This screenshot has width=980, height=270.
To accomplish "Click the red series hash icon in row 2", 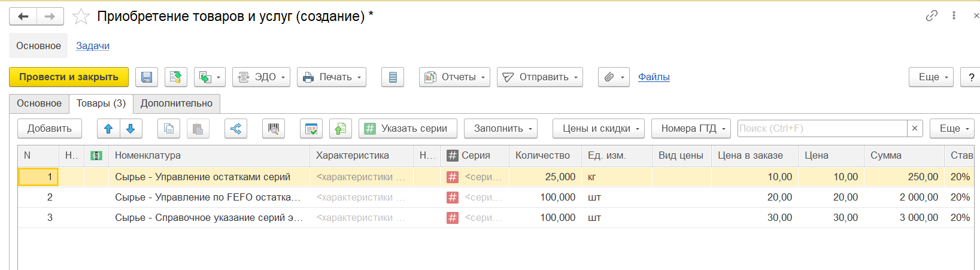I will tap(453, 198).
